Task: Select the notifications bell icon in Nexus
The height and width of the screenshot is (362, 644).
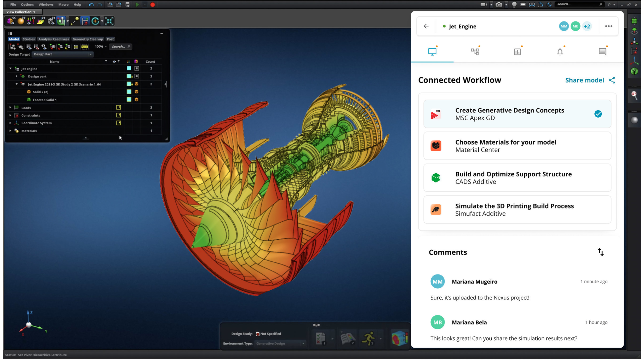Action: 560,52
